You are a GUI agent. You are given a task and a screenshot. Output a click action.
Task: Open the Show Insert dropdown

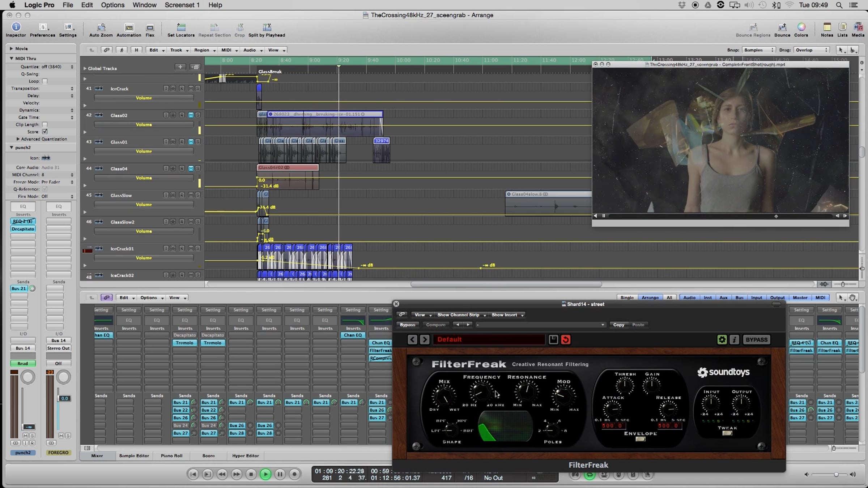pos(507,315)
